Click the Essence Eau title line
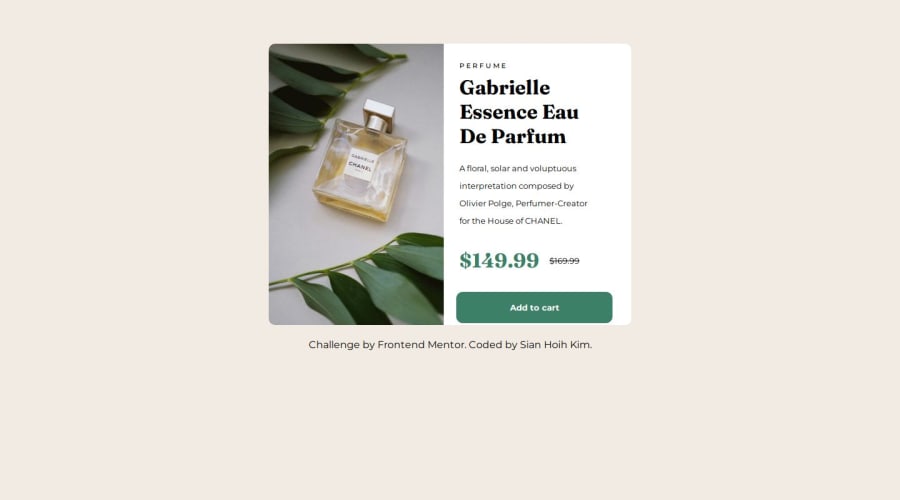This screenshot has width=900, height=500. [x=519, y=113]
